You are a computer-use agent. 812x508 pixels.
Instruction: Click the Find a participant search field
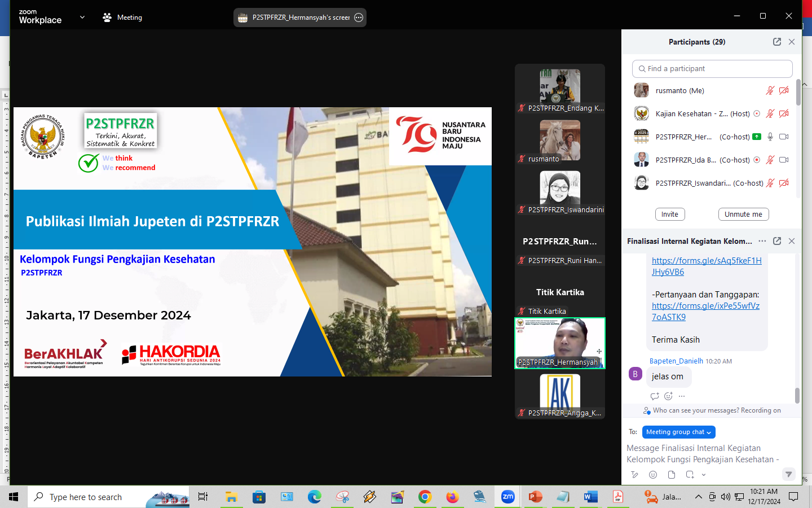pyautogui.click(x=712, y=69)
